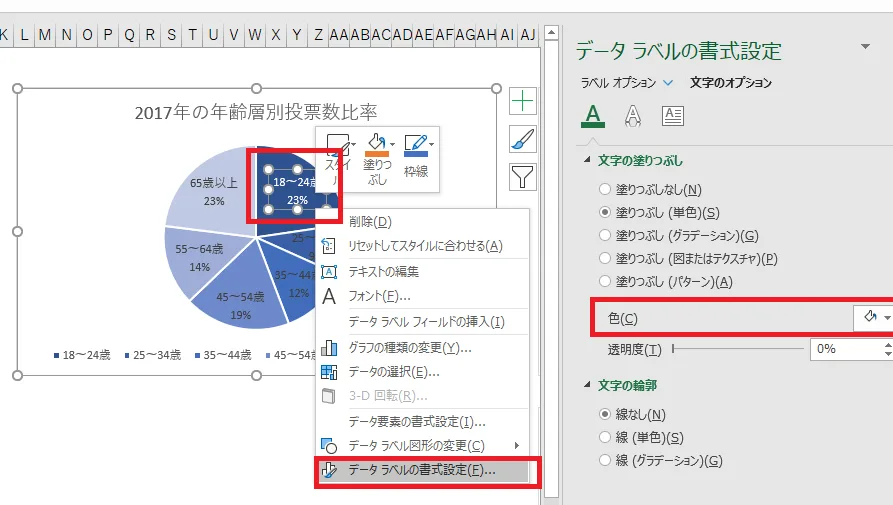Click the 枠線 outline pen icon
Viewport: 893px width, 505px height.
click(x=416, y=143)
